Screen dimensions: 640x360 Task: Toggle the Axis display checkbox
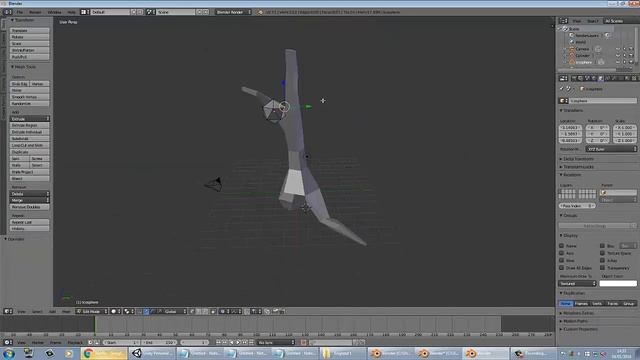click(x=562, y=253)
